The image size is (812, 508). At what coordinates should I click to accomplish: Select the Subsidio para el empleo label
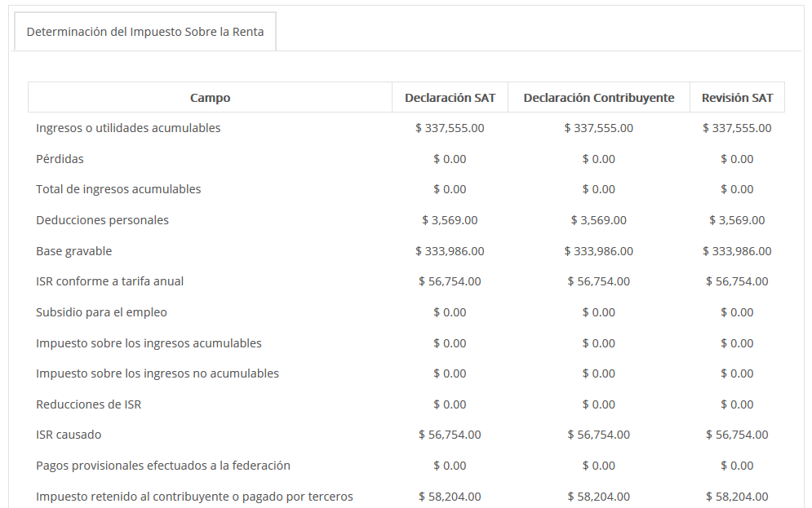(x=101, y=312)
